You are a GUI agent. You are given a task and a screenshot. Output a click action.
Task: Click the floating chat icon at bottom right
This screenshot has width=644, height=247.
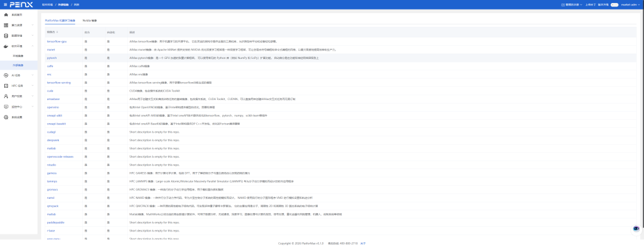(636, 227)
